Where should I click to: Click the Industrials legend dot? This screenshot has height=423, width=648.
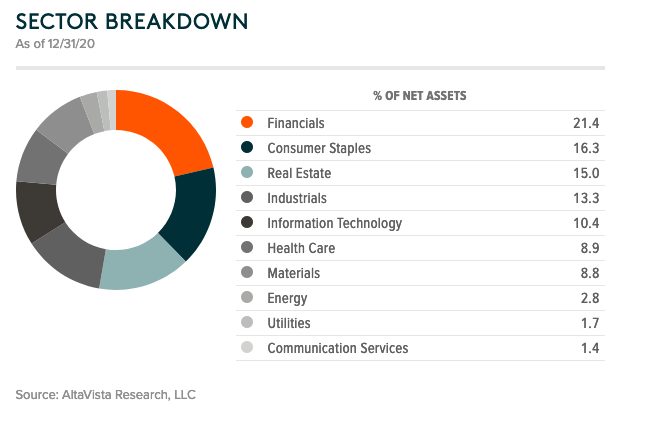pos(247,198)
